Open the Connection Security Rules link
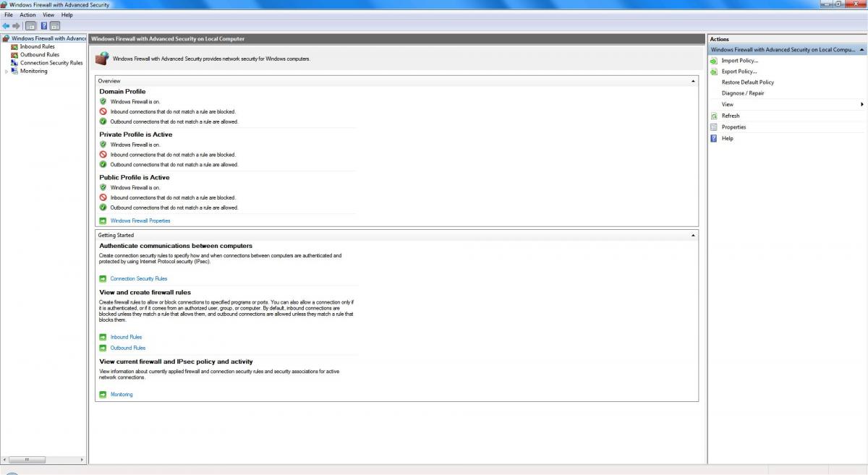The height and width of the screenshot is (475, 868). coord(139,278)
